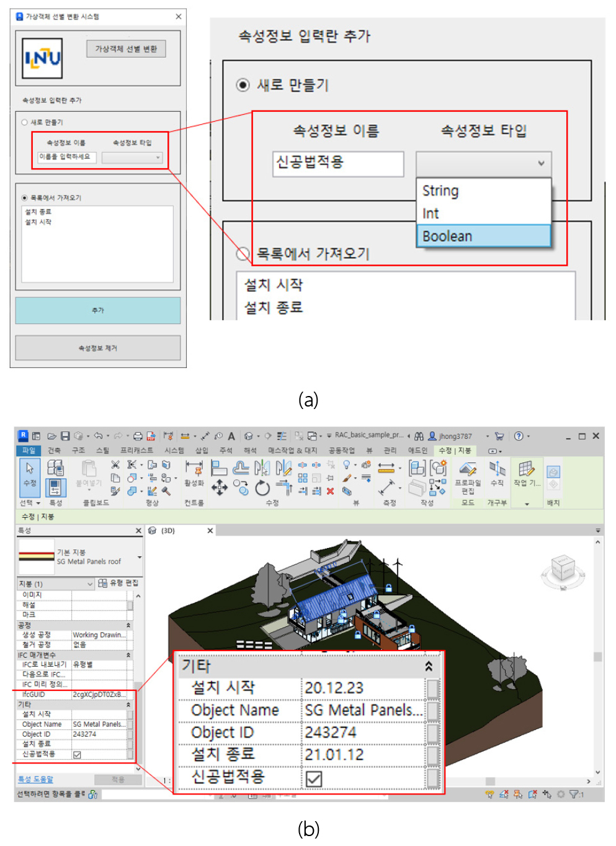This screenshot has height=846, width=616.
Task: Collapse the IFC 매개변수 section
Action: (x=128, y=655)
